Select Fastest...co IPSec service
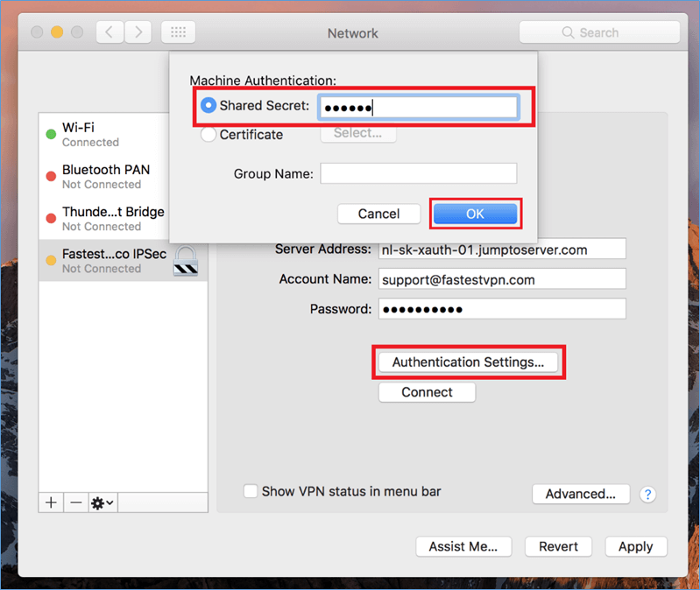 click(x=124, y=261)
